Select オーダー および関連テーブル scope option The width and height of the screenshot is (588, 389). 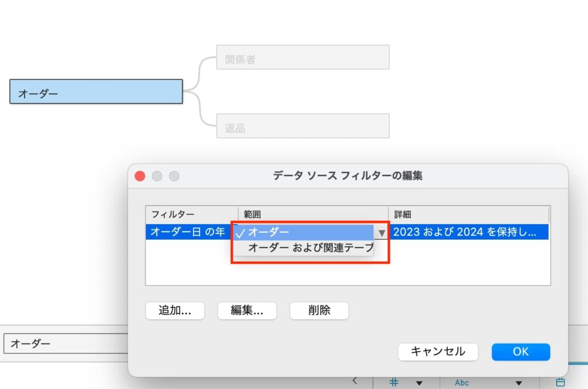[310, 248]
